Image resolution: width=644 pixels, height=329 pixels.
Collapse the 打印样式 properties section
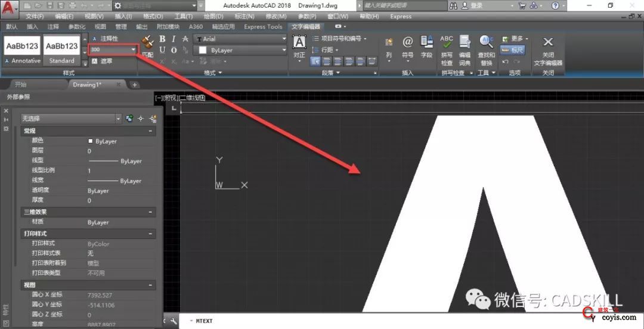(x=150, y=234)
